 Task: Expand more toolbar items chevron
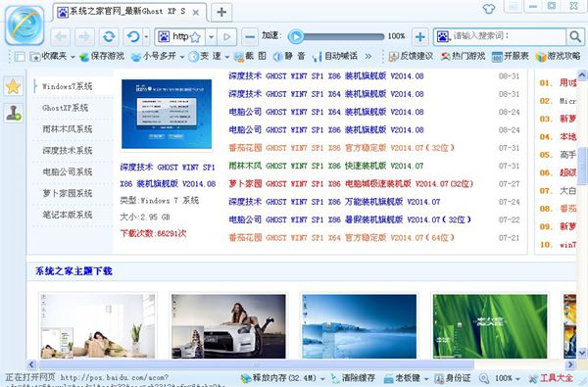coord(368,56)
